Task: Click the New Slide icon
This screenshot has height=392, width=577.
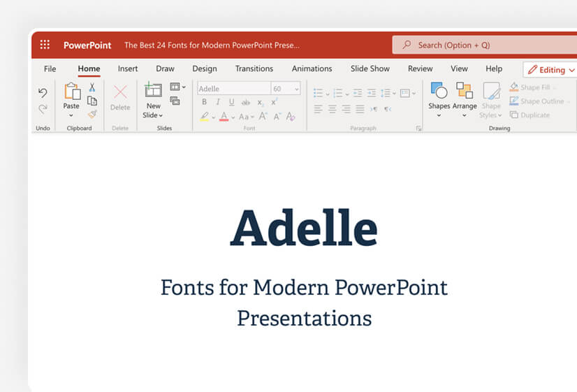Action: 153,90
